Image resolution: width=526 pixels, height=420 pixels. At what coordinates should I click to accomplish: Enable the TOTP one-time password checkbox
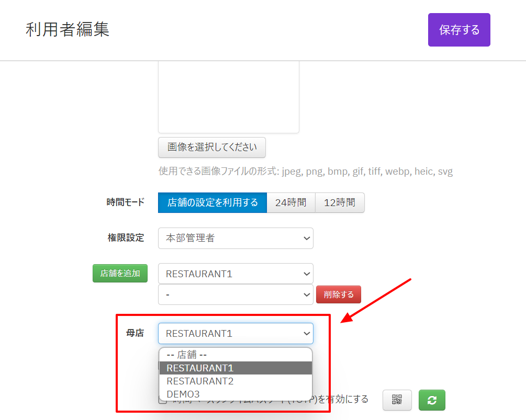pos(163,400)
